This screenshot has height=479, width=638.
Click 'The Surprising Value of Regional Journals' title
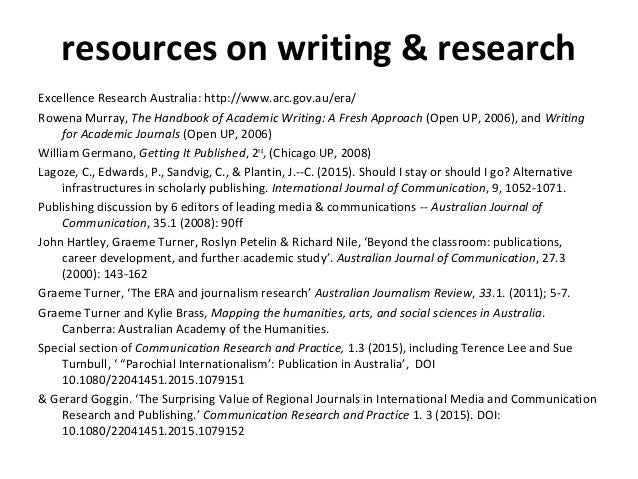249,399
